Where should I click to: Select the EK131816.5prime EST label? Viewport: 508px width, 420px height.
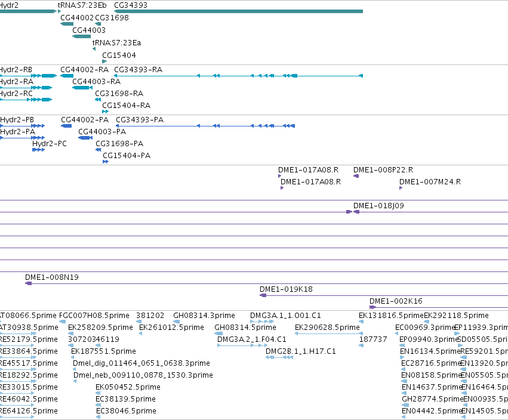tap(391, 316)
